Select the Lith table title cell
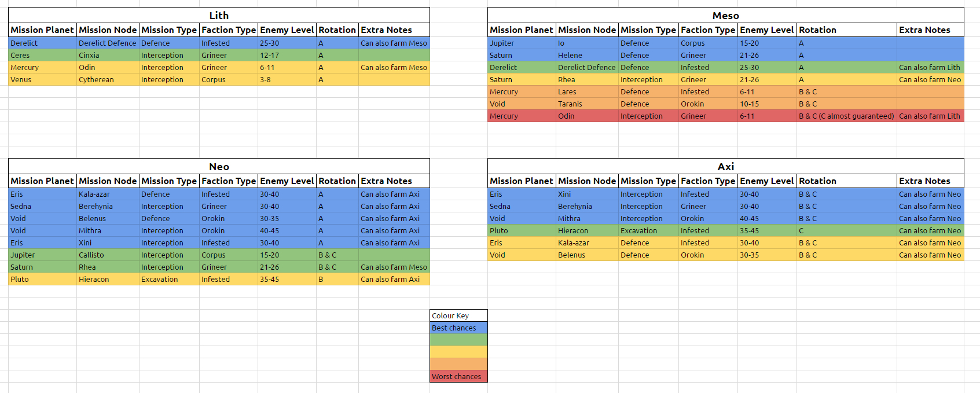 (x=219, y=16)
